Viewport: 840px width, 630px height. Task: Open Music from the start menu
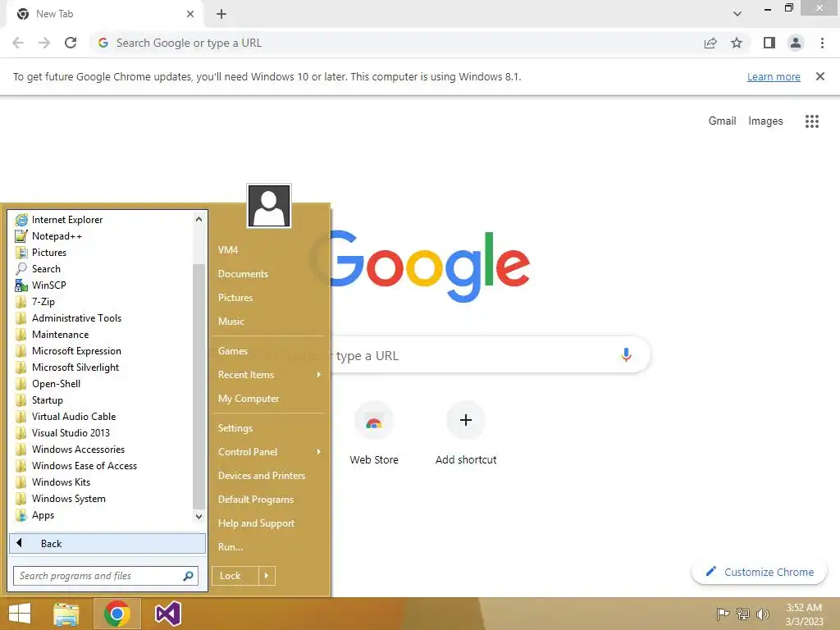[231, 322]
